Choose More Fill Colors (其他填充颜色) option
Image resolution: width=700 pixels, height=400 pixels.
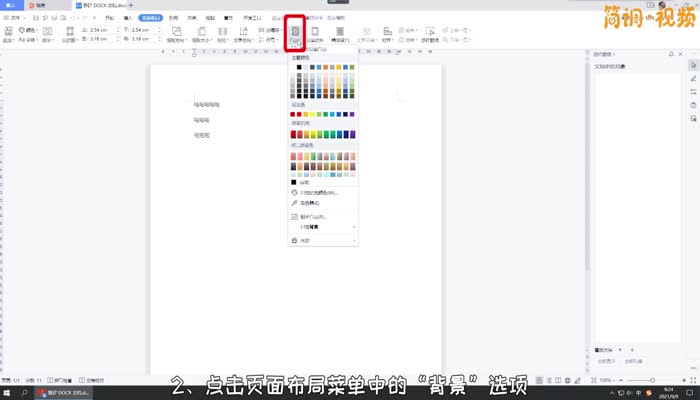point(322,192)
